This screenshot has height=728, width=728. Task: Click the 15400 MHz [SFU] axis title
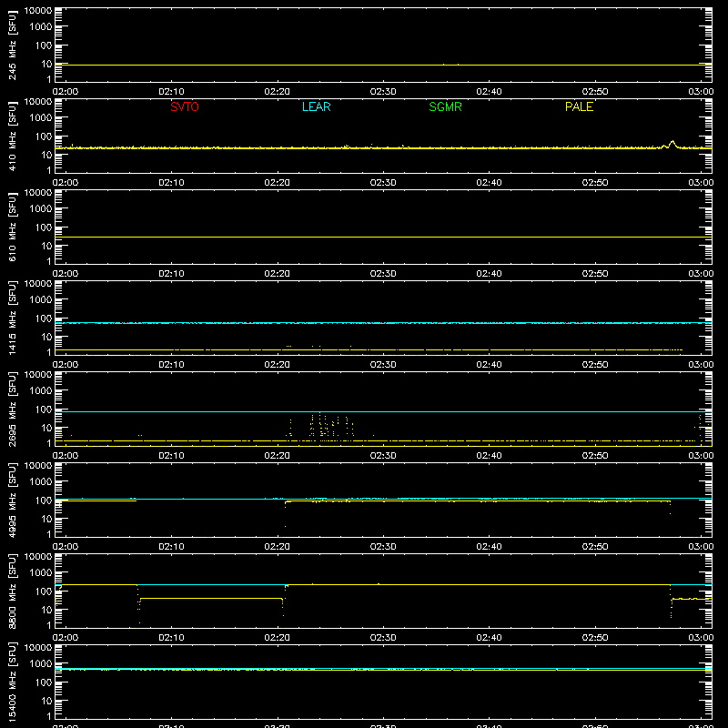[x=12, y=682]
